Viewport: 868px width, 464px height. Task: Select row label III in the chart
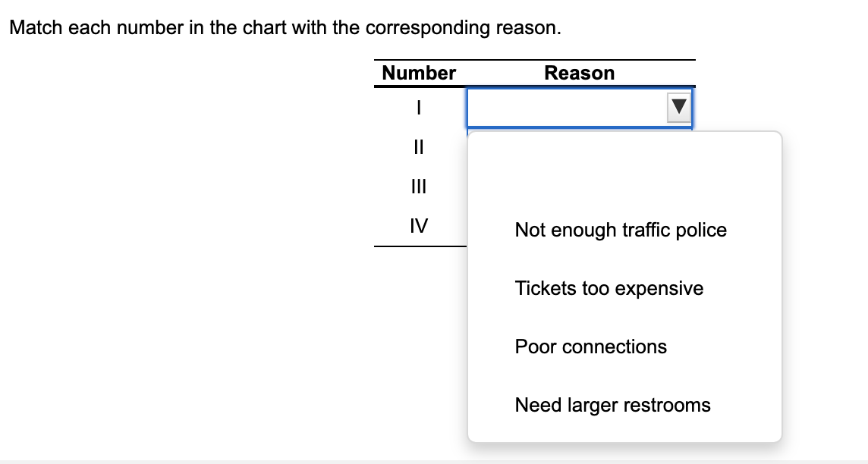[x=417, y=186]
